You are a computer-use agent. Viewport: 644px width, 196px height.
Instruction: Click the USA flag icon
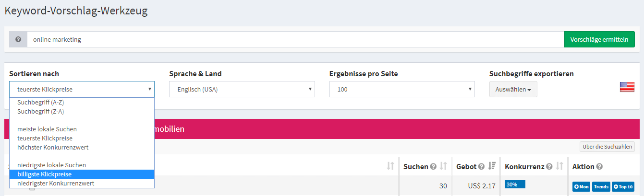coord(627,87)
